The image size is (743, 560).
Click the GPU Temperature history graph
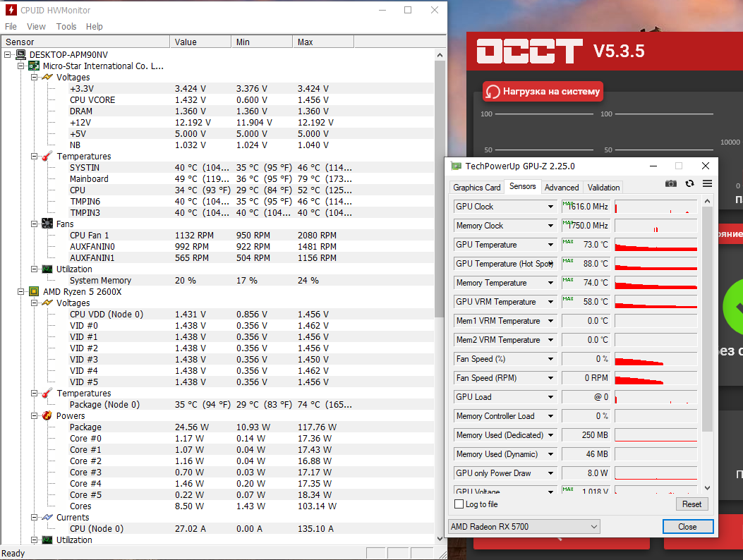(656, 245)
